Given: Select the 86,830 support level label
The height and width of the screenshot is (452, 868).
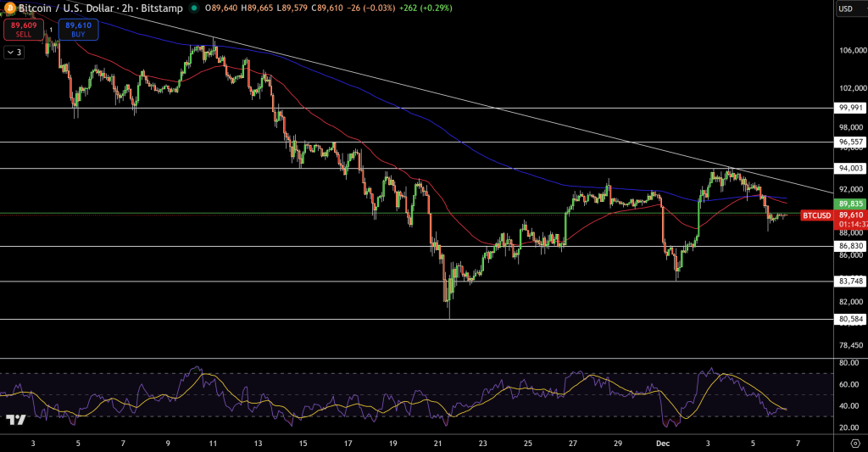Looking at the screenshot, I should [850, 246].
